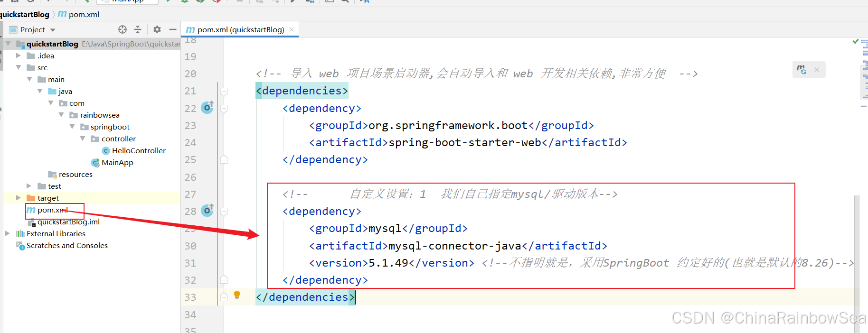Toggle fold marker at line 32
868x333 pixels.
(x=224, y=279)
